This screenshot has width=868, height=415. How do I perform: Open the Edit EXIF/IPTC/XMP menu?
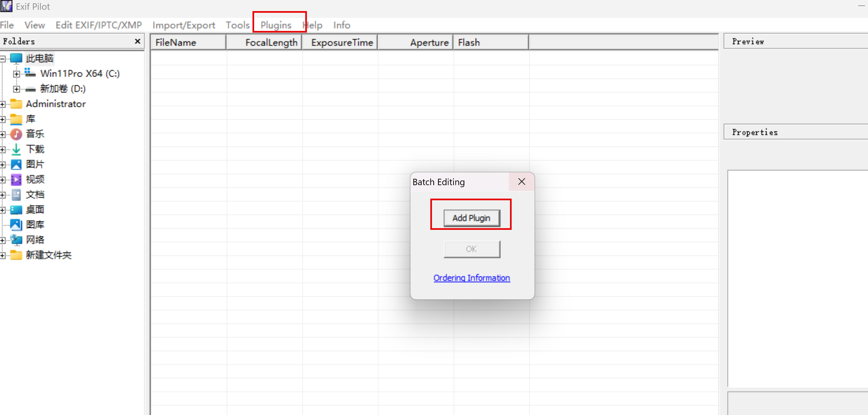click(98, 25)
